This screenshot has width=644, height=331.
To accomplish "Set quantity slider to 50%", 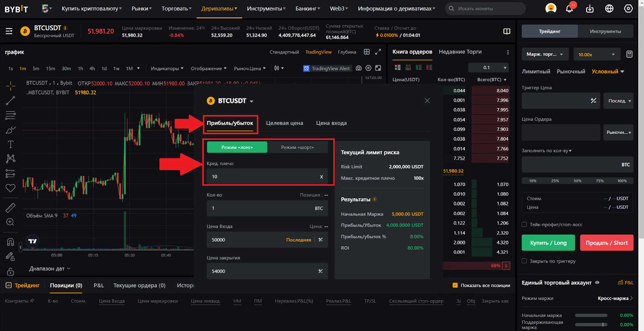I will 578,181.
